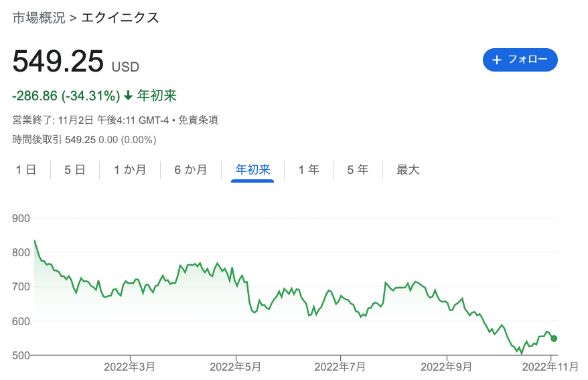This screenshot has width=588, height=380.
Task: Click the 2022年3月 axis label
Action: (129, 367)
